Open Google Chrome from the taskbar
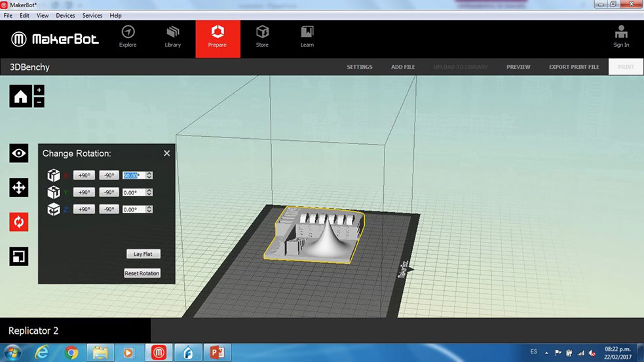Screen dimensions: 644x362 [71, 353]
